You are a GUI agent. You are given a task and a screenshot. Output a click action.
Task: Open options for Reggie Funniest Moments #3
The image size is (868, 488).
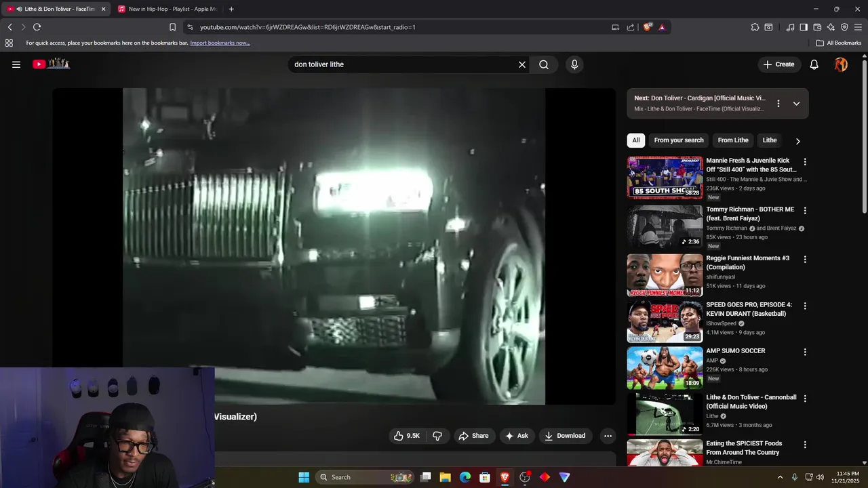805,260
